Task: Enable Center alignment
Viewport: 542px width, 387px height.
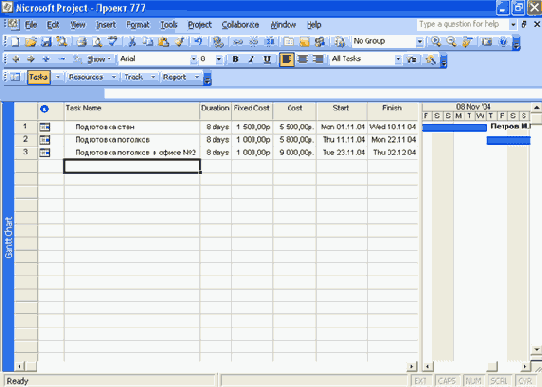Action: point(303,59)
